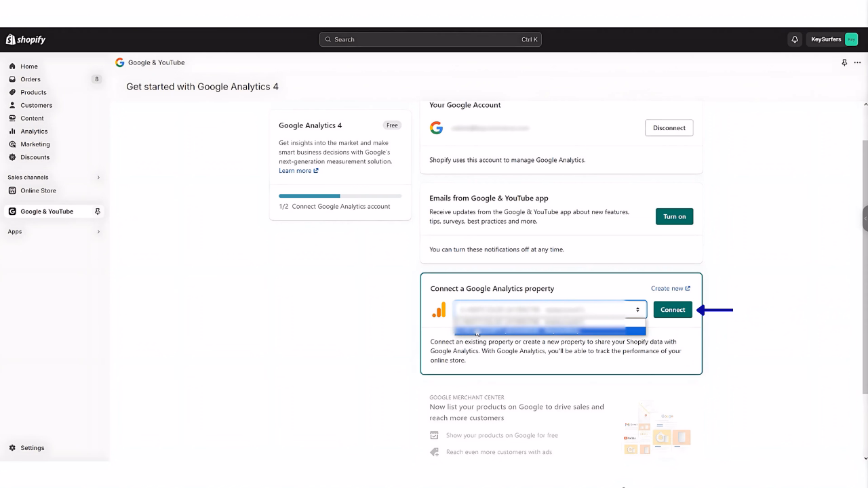Open Orders from the sidebar
This screenshot has width=868, height=488.
click(x=31, y=79)
